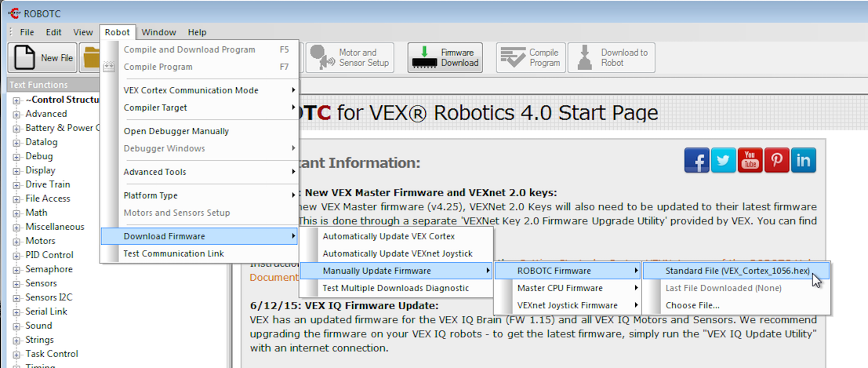Viewport: 868px width, 368px height.
Task: Open Compiler Target submenu
Action: click(199, 107)
